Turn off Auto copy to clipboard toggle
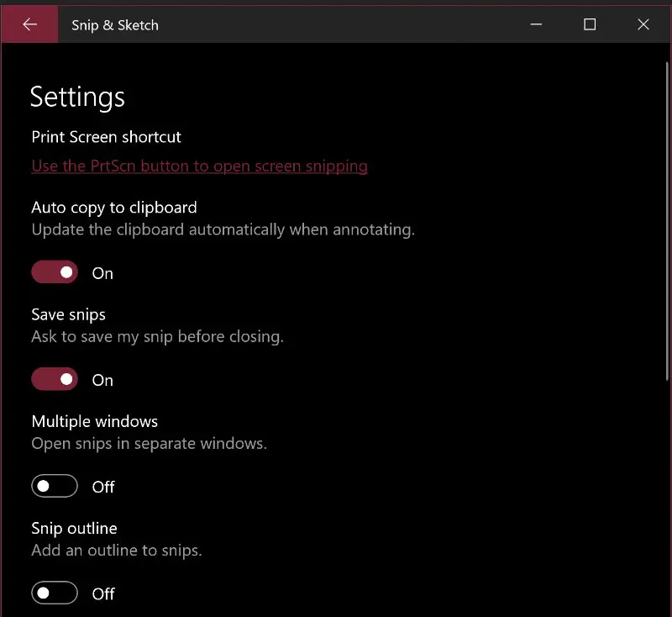672x617 pixels. point(55,272)
